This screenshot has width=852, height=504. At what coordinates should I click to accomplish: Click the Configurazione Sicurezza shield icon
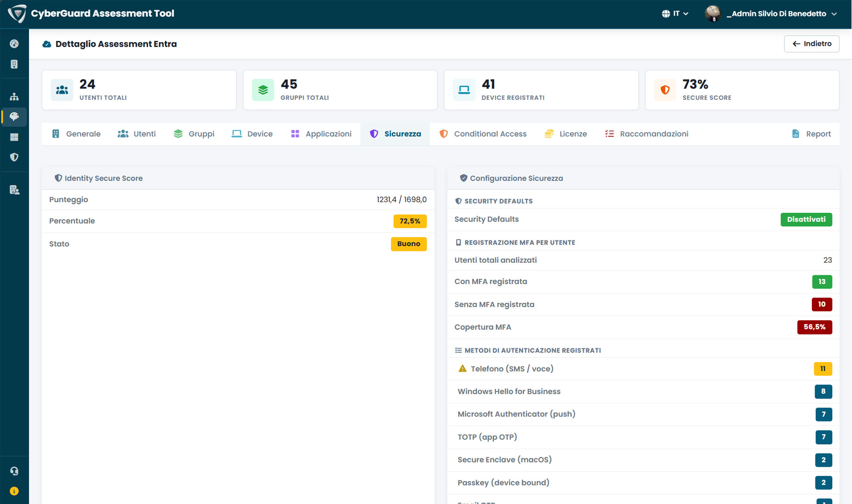pyautogui.click(x=463, y=178)
